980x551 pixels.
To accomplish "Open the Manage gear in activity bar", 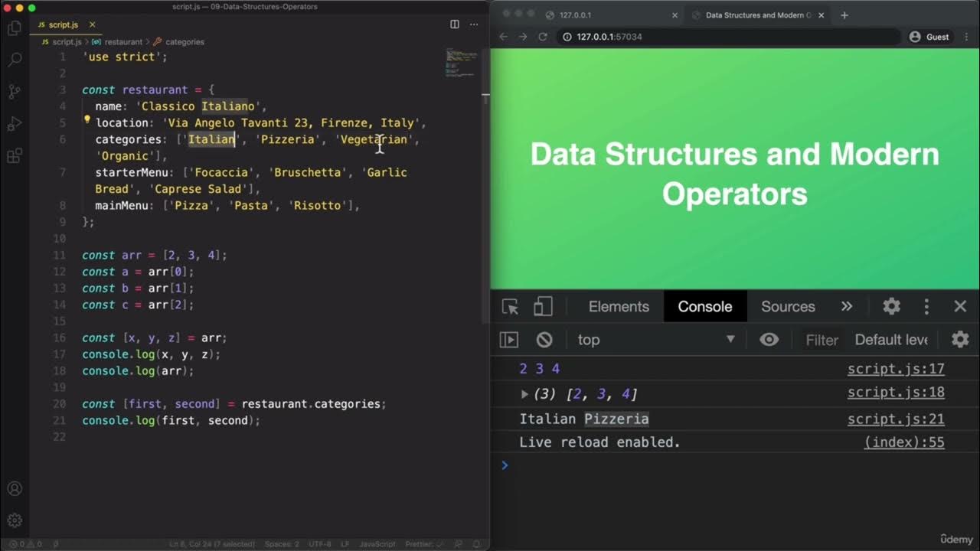I will click(x=15, y=521).
